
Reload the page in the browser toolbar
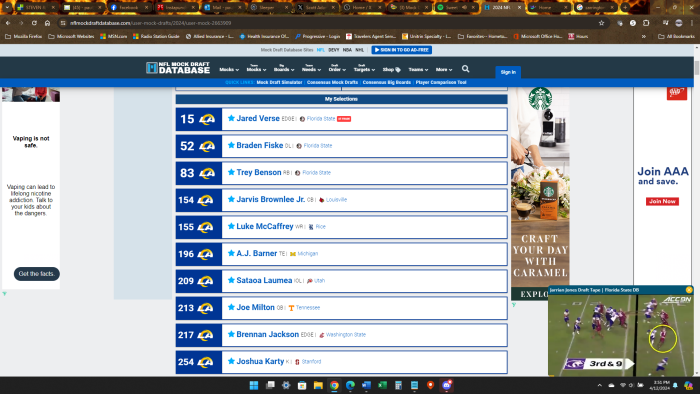[x=34, y=23]
